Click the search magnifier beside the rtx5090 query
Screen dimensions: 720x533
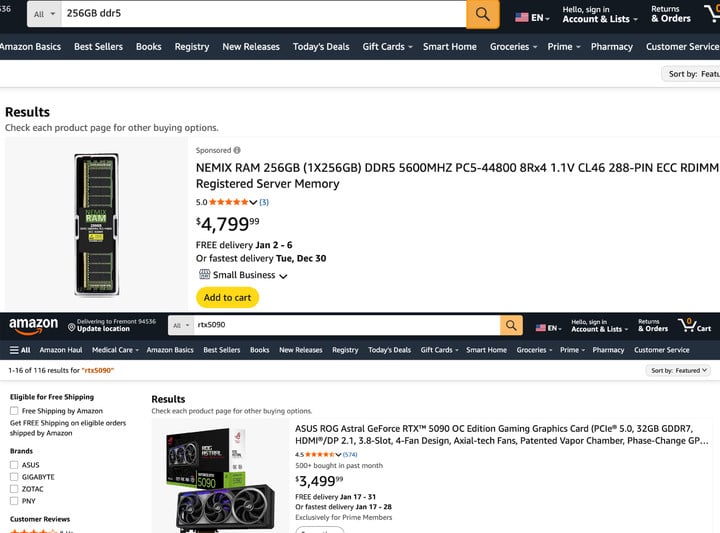click(511, 326)
